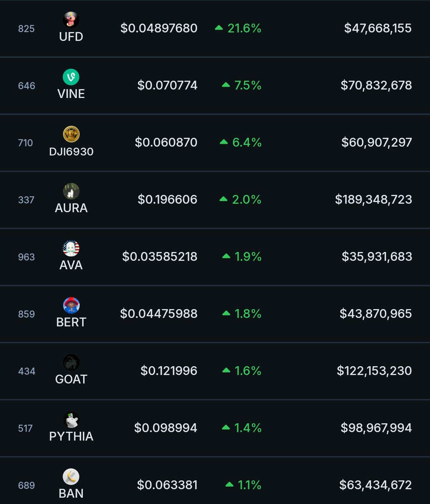Click the rank number 963 for AVA
This screenshot has height=504, width=430.
point(26,257)
